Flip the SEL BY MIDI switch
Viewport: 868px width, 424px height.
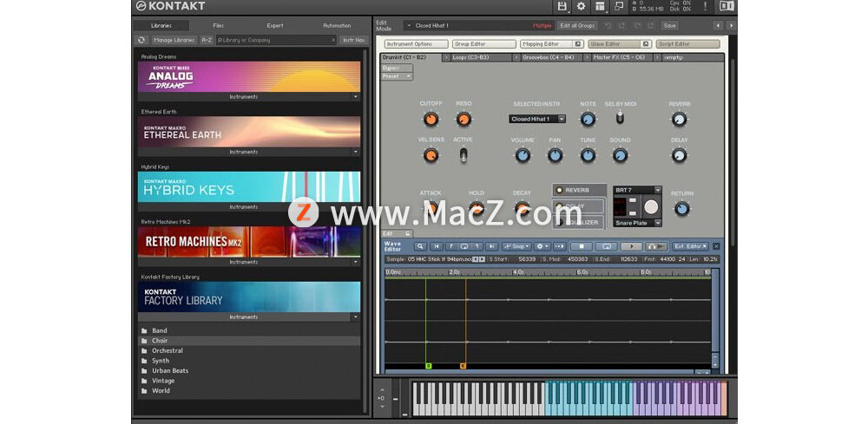pyautogui.click(x=620, y=117)
